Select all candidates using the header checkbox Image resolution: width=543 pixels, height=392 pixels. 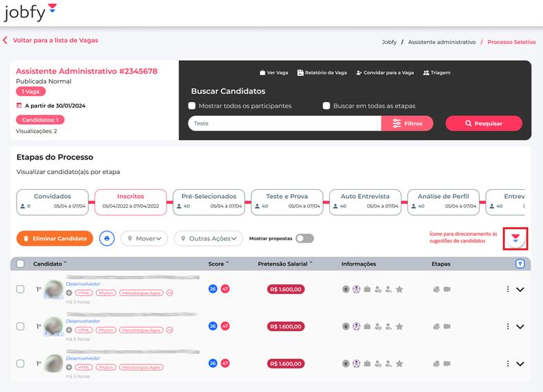21,264
